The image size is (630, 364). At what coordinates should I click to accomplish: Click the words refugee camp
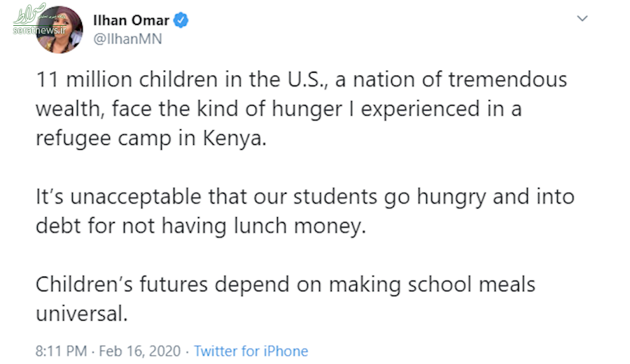coord(104,139)
